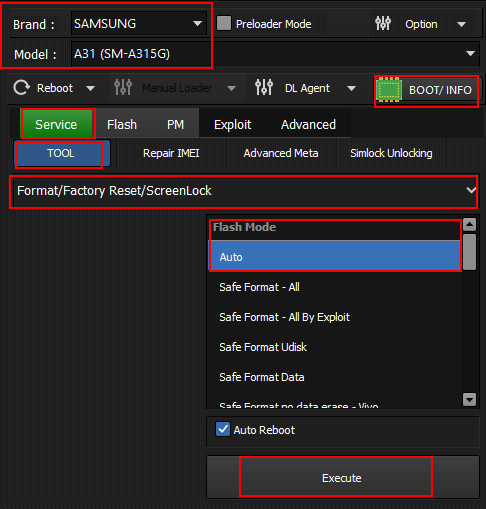Click the Execute button
Viewport: 486px width, 509px height.
click(343, 478)
